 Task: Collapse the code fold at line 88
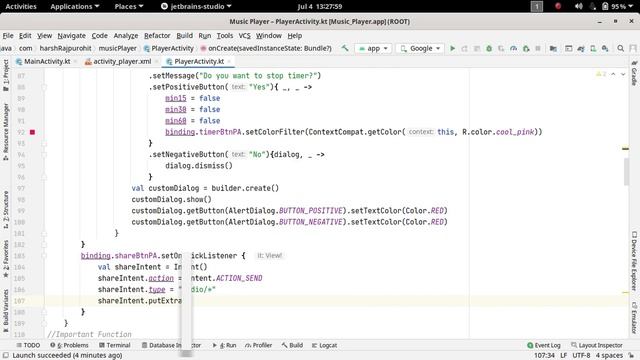tap(44, 87)
